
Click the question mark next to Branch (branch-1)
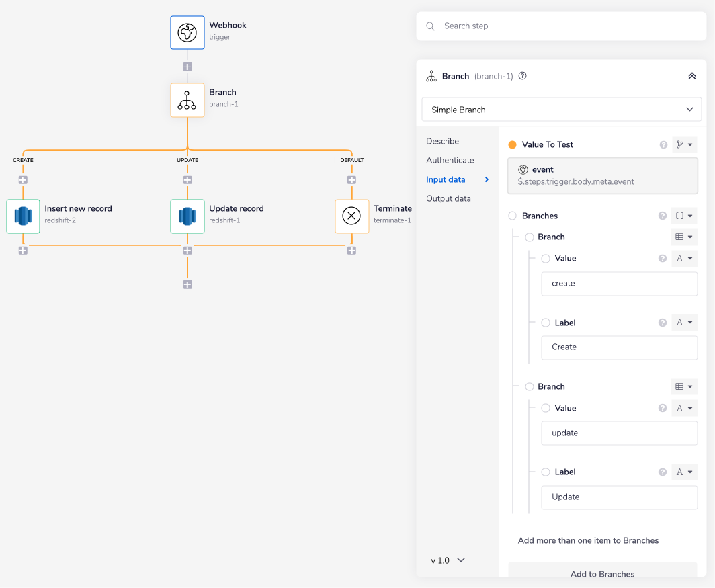[522, 76]
